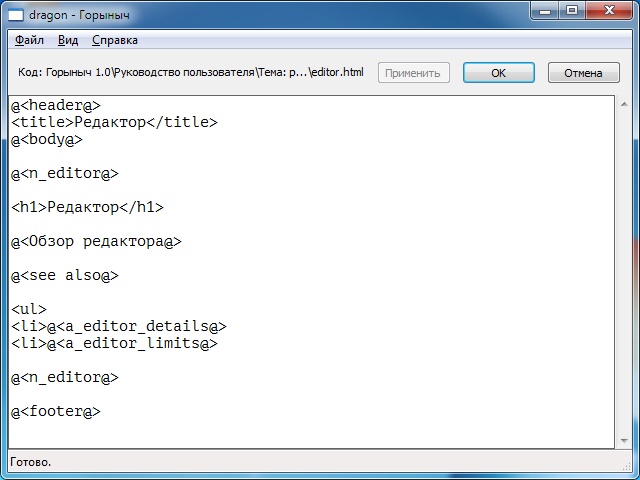Click the scrollbar down arrow
This screenshot has height=480, width=640.
click(624, 440)
